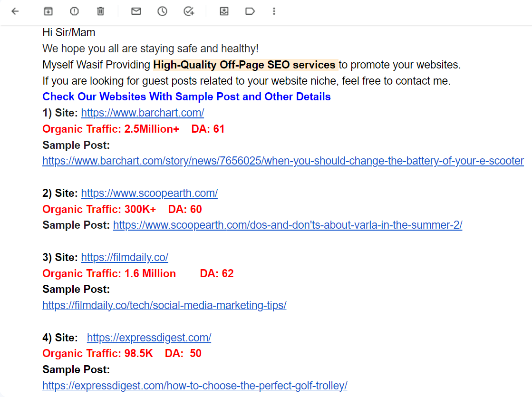Click the 'DA: 61' text
532x397 pixels.
pyautogui.click(x=208, y=129)
